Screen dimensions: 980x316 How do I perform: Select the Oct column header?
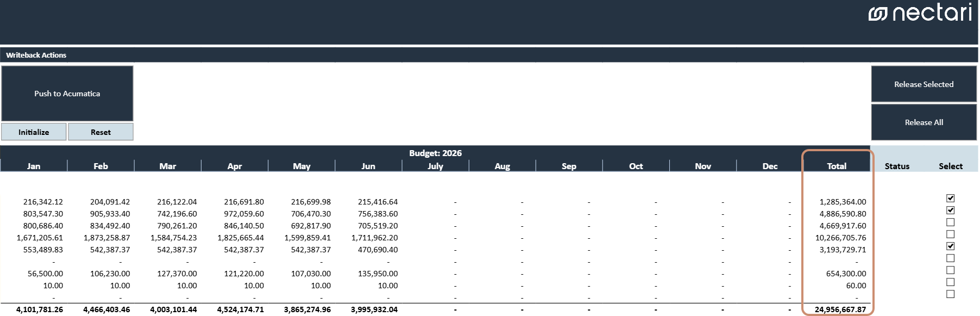click(636, 166)
